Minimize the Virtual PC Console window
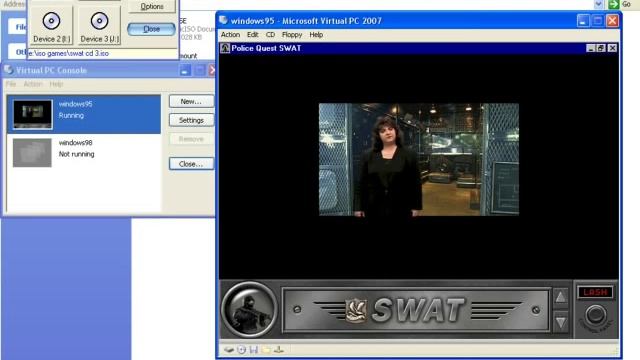 pyautogui.click(x=185, y=70)
